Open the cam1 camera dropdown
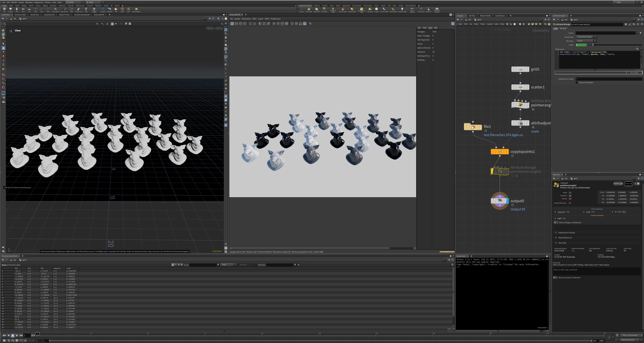644x343 pixels. coord(219,28)
